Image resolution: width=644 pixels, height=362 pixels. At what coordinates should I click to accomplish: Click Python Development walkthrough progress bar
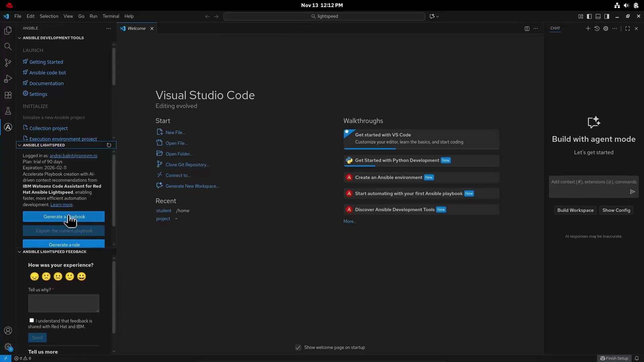point(421,166)
